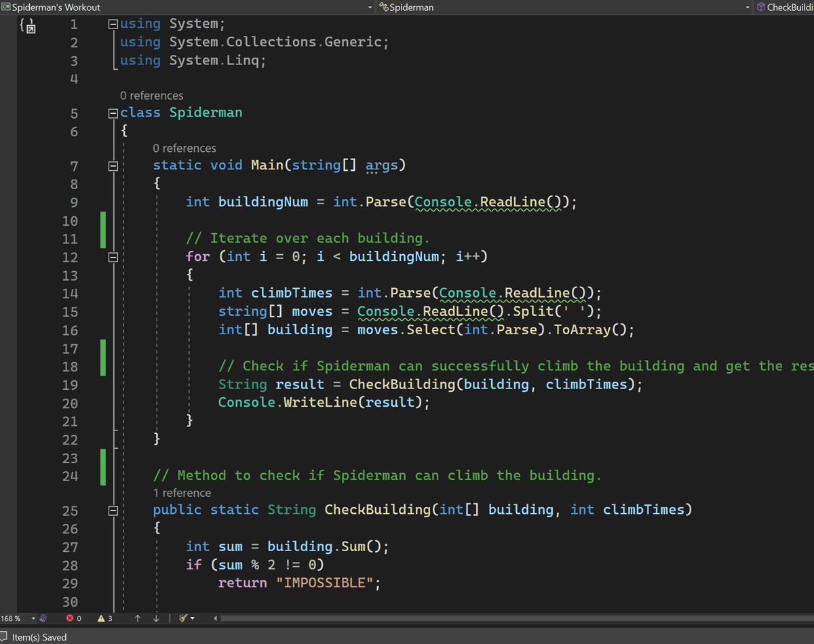
Task: Click the code cleanup broom icon
Action: click(x=182, y=618)
